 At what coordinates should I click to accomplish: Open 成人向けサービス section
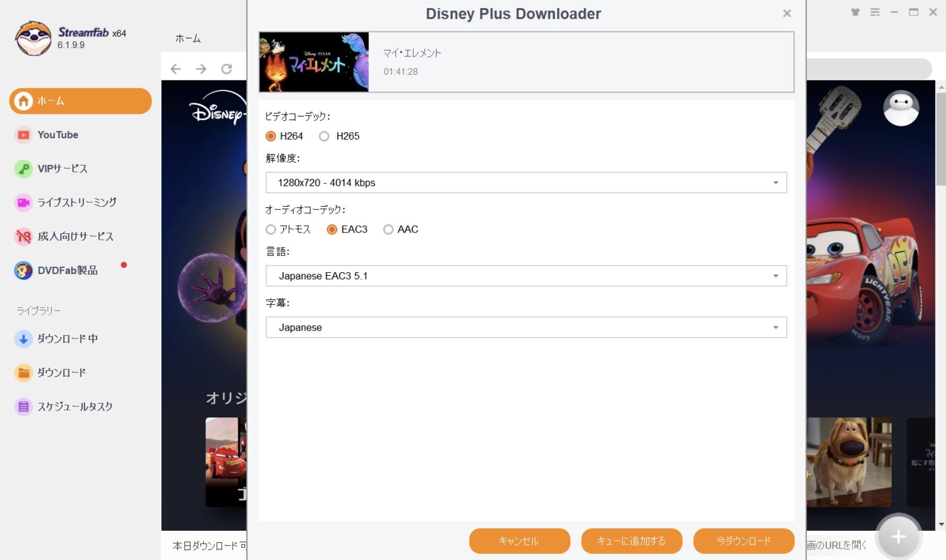75,236
